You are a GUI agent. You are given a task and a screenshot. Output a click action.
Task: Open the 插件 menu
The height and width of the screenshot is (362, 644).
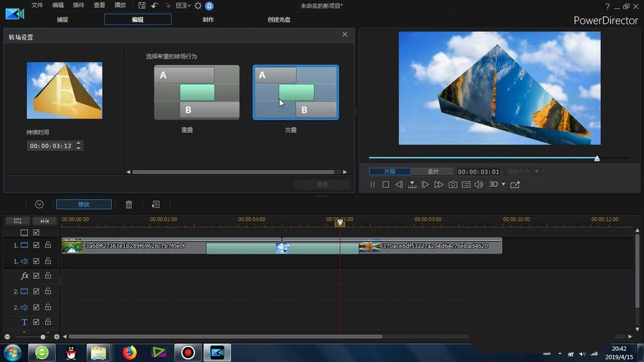coord(79,5)
